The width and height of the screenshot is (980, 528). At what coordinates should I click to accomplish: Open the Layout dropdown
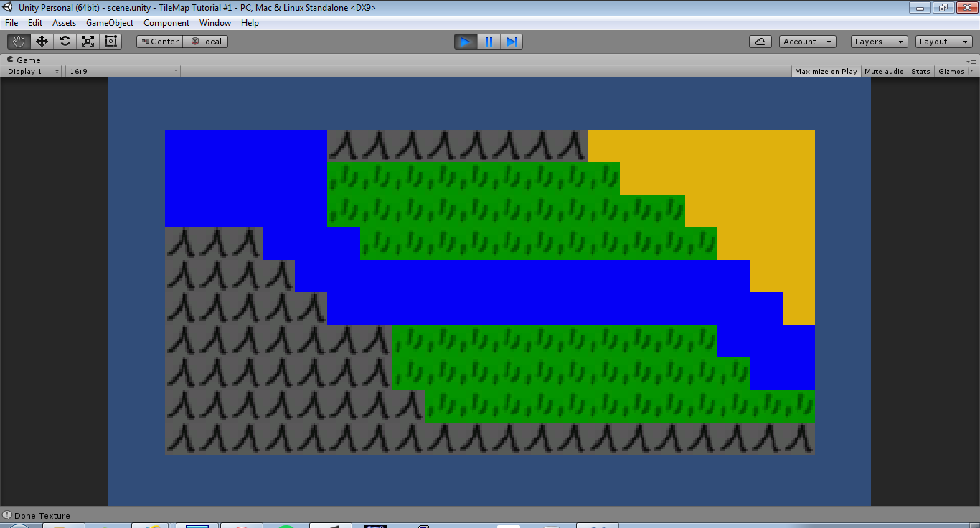(944, 42)
